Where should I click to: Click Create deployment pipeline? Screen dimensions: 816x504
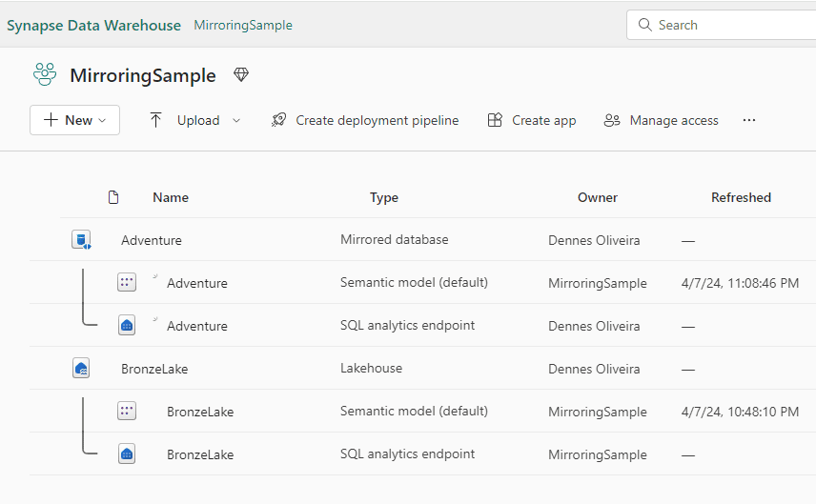(x=377, y=120)
